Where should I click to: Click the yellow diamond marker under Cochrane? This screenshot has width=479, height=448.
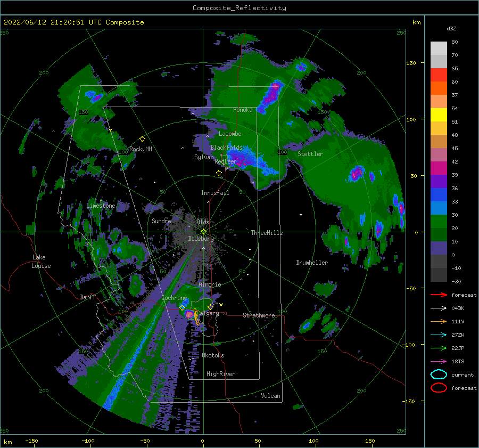183,307
